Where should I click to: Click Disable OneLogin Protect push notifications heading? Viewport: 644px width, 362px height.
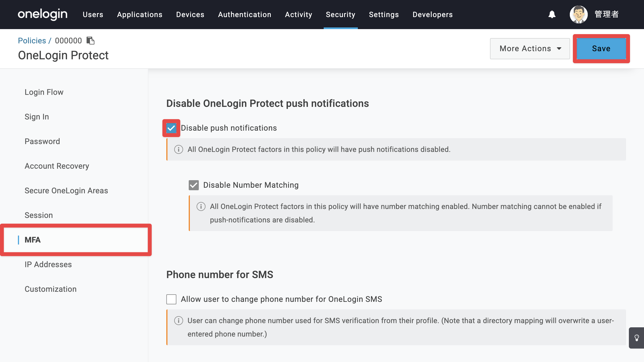[268, 104]
